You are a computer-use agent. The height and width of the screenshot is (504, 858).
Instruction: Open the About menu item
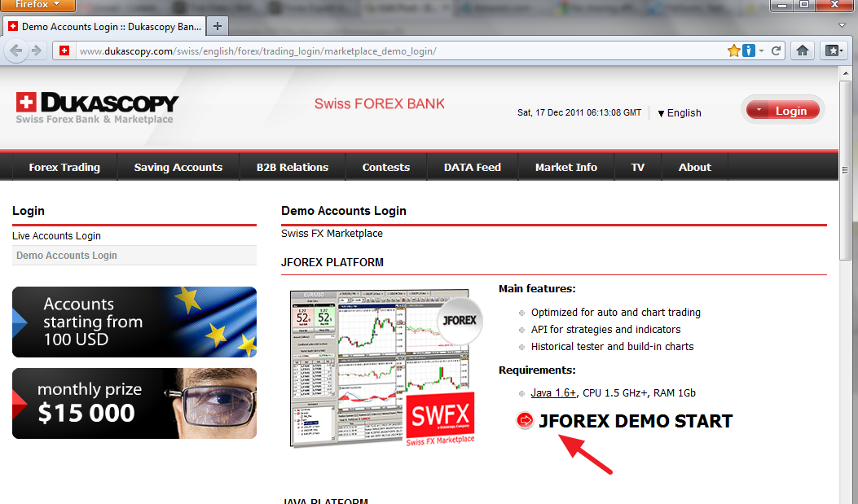(695, 167)
